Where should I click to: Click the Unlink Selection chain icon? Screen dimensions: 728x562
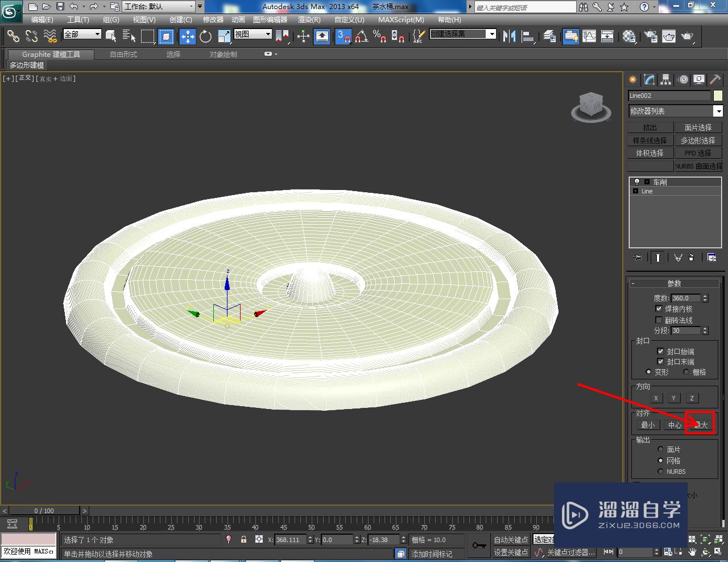point(31,36)
